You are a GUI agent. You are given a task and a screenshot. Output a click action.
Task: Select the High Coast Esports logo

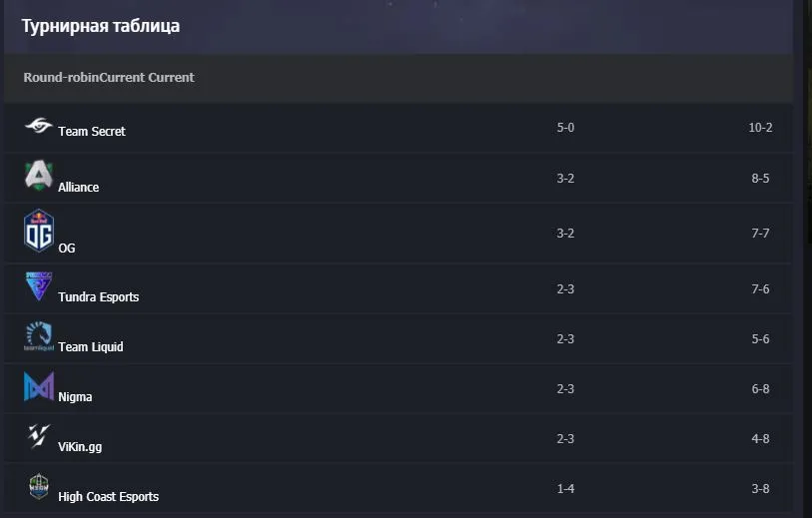click(x=39, y=486)
